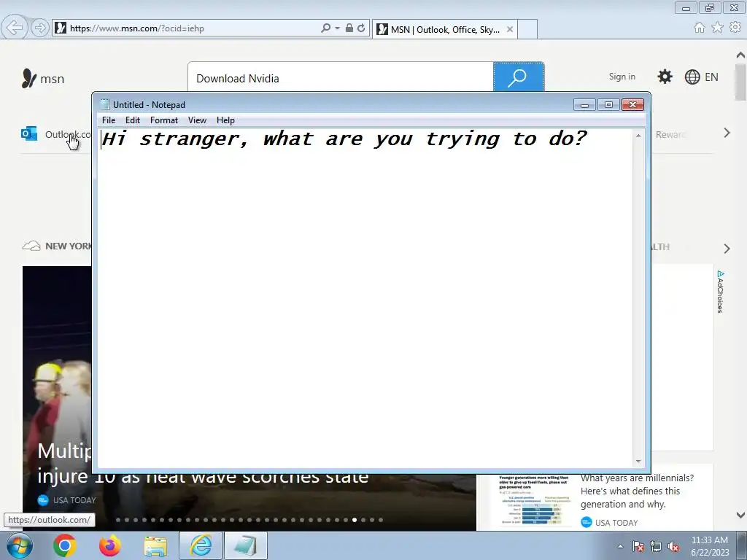Image resolution: width=747 pixels, height=560 pixels.
Task: Click the network tray icon
Action: 656,546
